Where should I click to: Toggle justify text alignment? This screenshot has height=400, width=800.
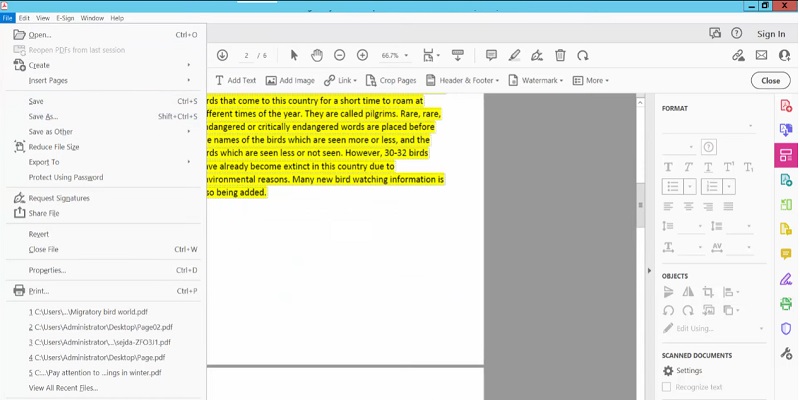point(728,207)
